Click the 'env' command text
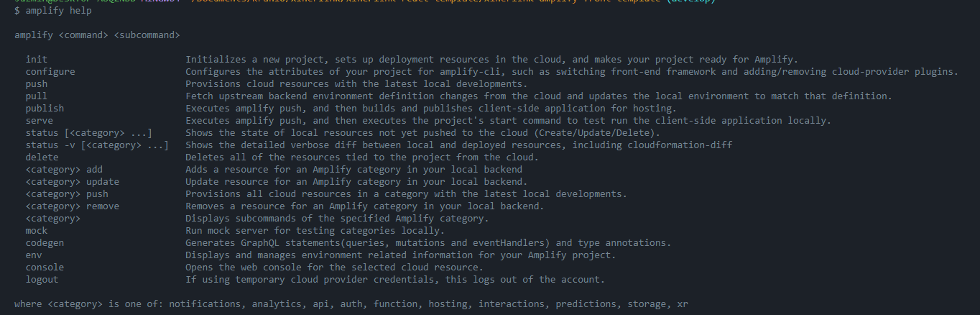This screenshot has height=315, width=980. (x=34, y=255)
